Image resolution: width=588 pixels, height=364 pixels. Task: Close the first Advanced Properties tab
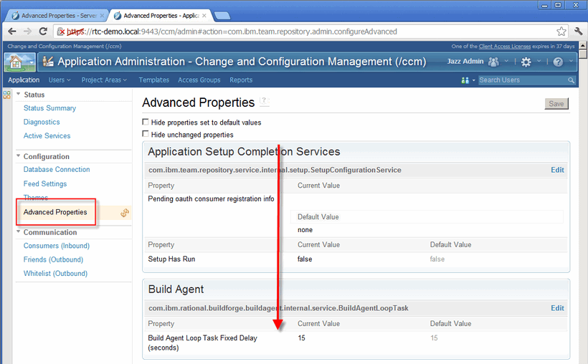[x=102, y=16]
